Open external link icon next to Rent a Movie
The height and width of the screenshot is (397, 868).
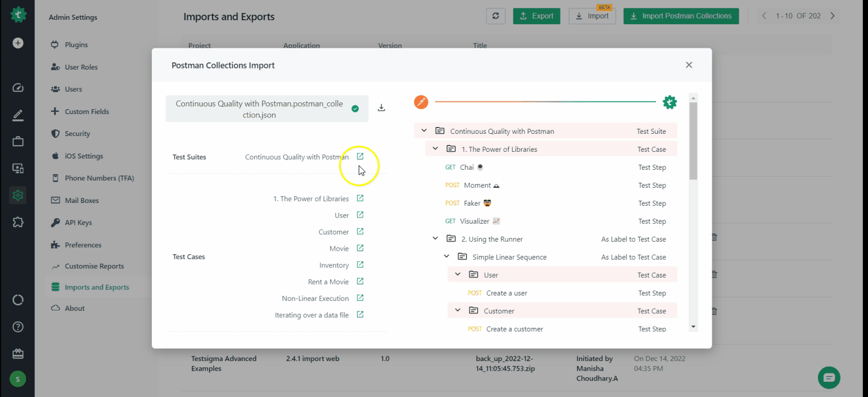[x=360, y=281]
